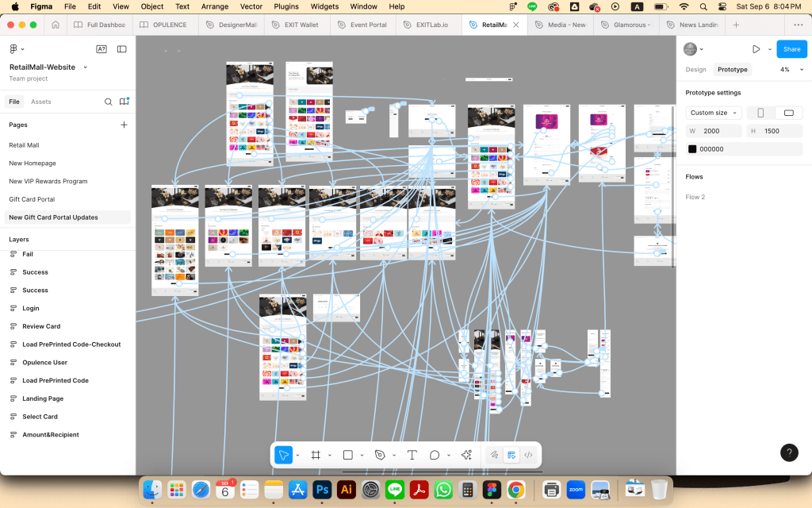Click the search icon in left panel
812x508 pixels.
(109, 102)
